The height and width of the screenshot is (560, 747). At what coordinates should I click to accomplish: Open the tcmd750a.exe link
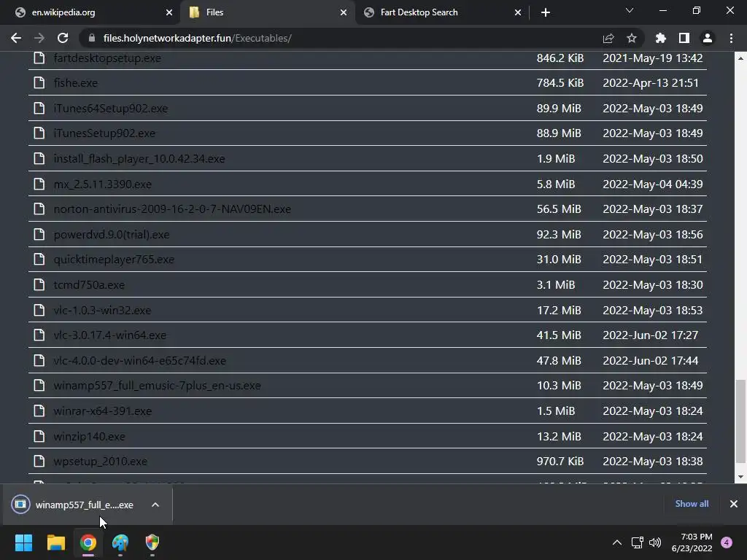[89, 285]
